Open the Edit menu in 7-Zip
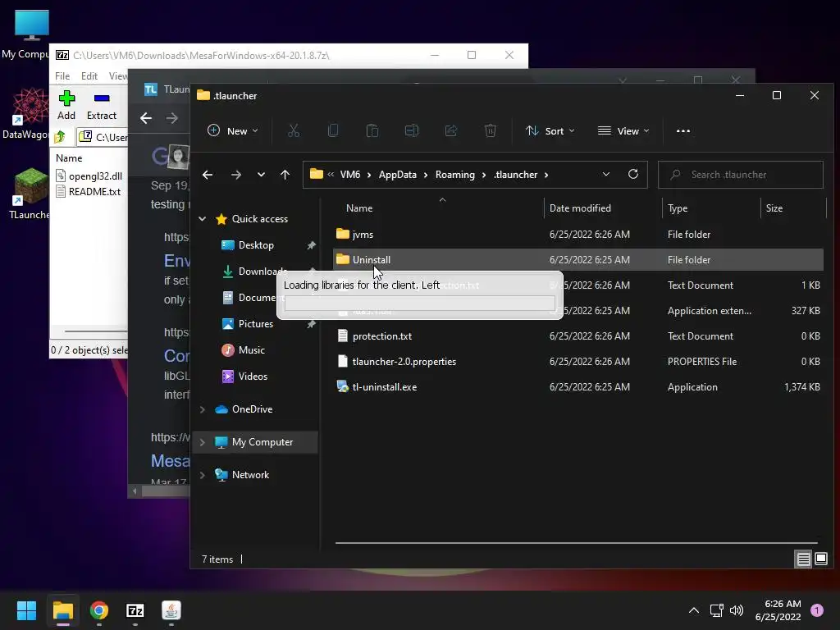The width and height of the screenshot is (840, 630). (89, 76)
